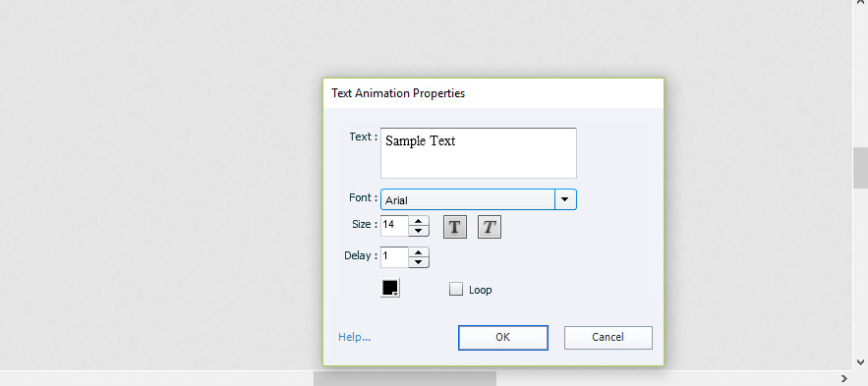Click the scroll down arrow
The height and width of the screenshot is (386, 868).
(x=860, y=362)
